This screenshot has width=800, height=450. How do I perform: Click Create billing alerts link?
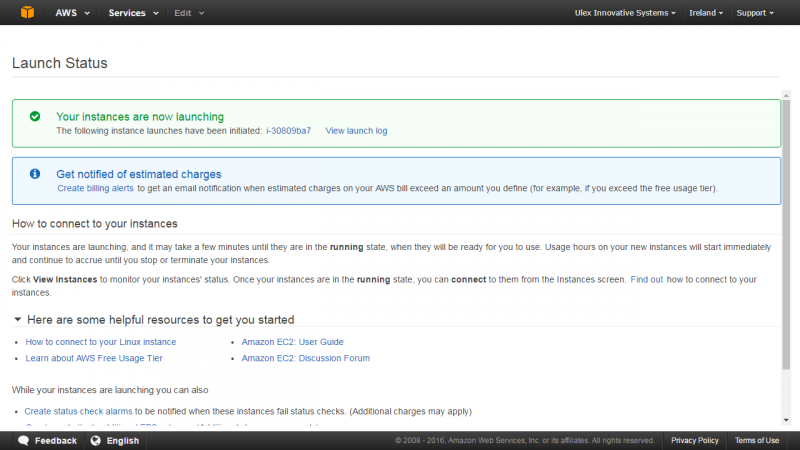point(95,188)
